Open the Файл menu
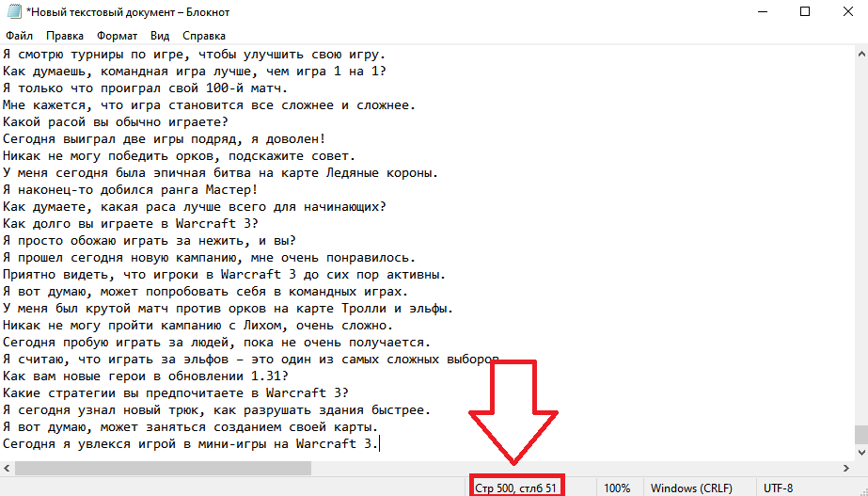The image size is (868, 496). click(x=19, y=36)
